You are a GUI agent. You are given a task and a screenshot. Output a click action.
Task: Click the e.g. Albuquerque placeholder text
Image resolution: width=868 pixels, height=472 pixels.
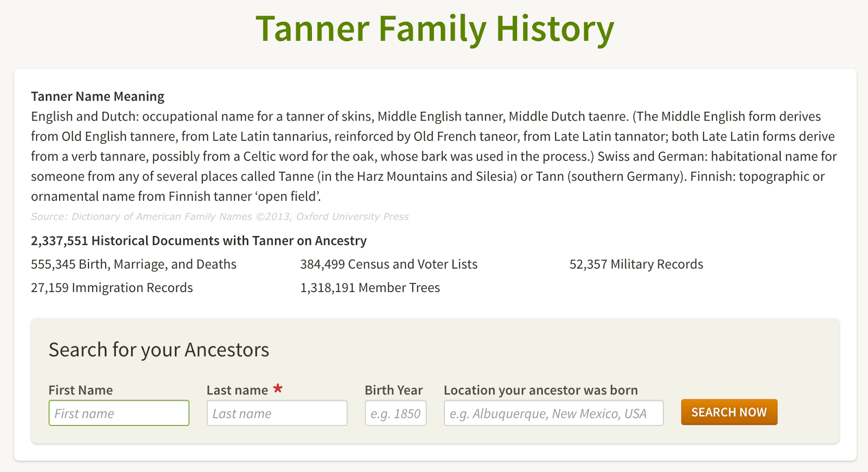click(547, 413)
